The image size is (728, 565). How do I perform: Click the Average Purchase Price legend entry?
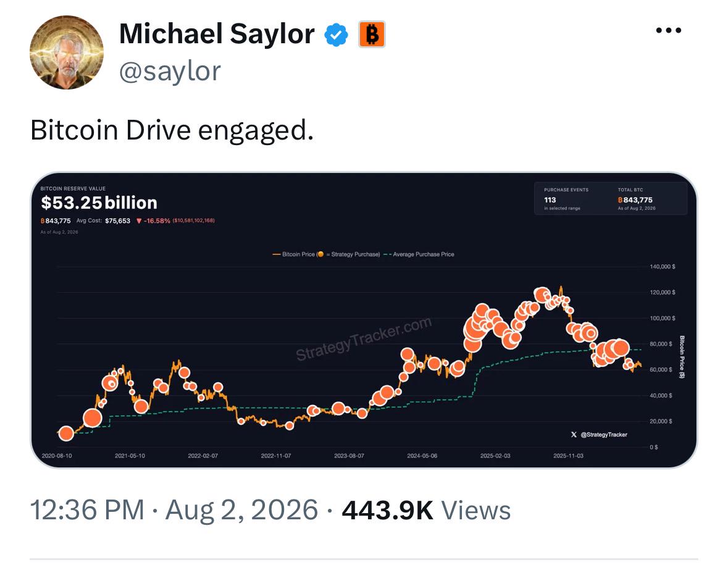click(419, 254)
